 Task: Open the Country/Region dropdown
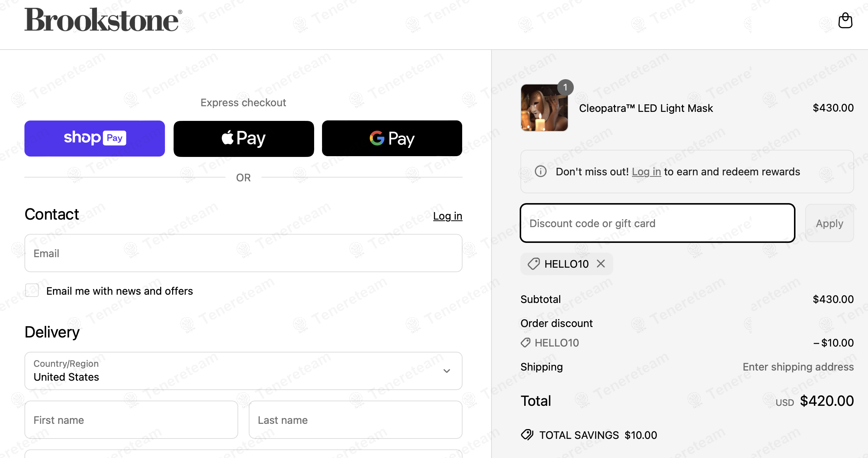coord(243,371)
